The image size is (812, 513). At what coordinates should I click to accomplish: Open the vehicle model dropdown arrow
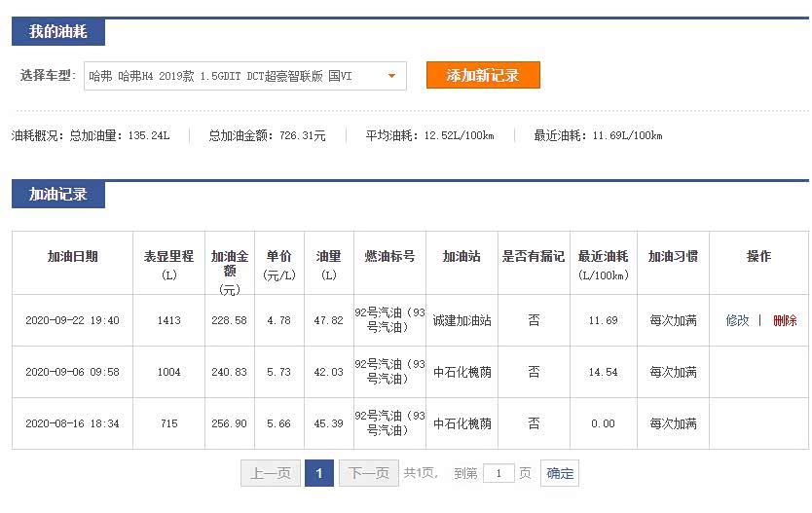click(x=391, y=76)
